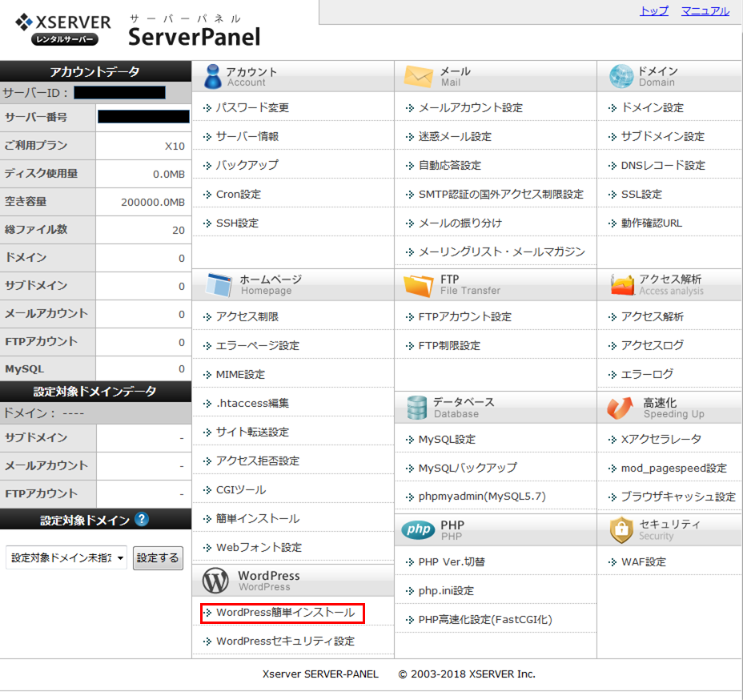Viewport: 743px width, 700px height.
Task: Open SSL設定
Action: [641, 194]
